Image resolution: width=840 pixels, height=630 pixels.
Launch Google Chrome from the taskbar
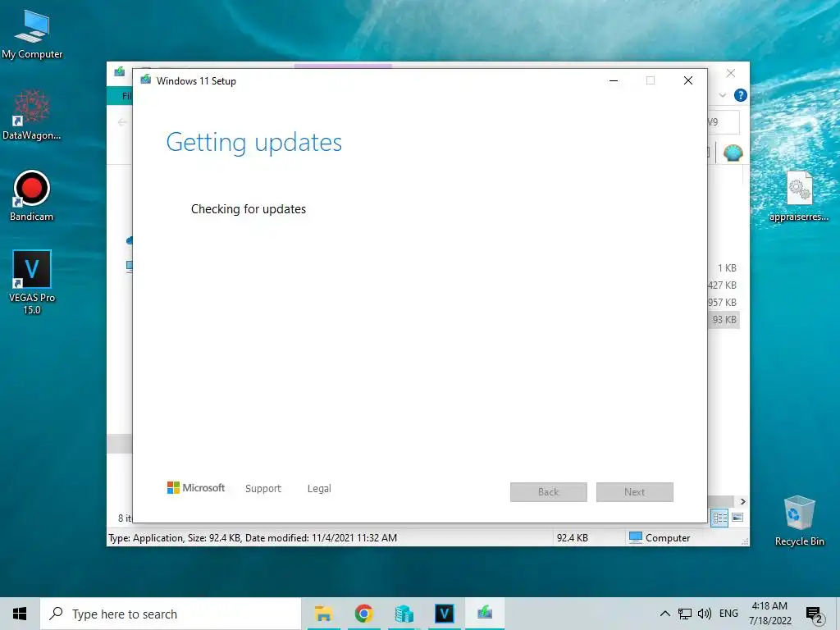click(x=363, y=614)
